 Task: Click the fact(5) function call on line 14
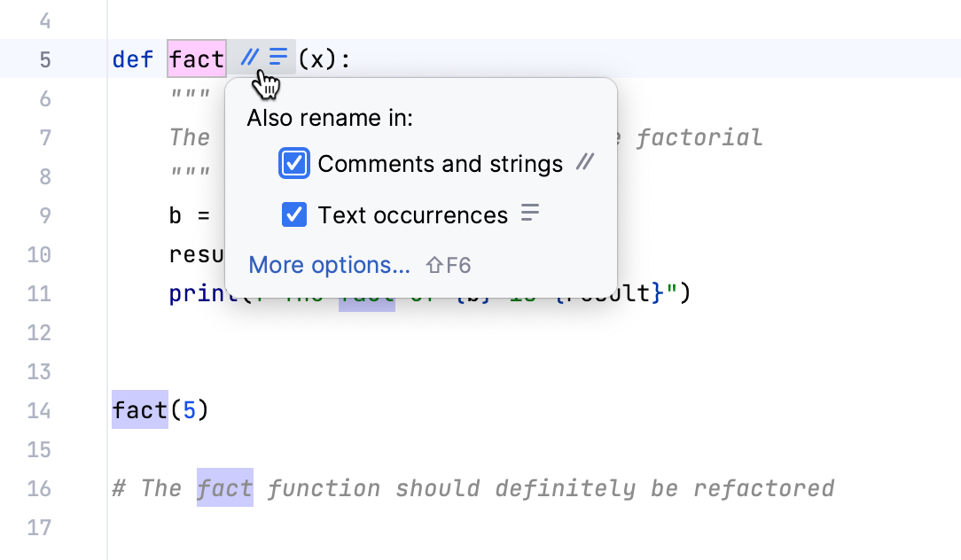[x=138, y=410]
